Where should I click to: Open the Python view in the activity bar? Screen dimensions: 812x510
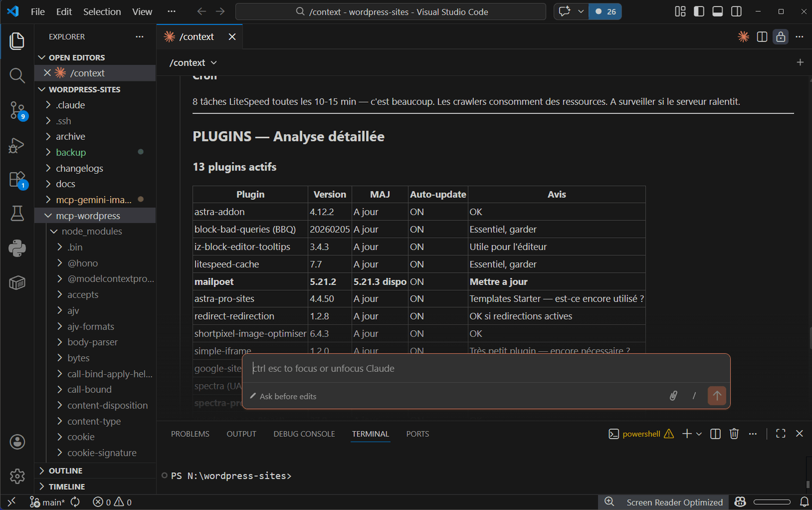tap(17, 248)
